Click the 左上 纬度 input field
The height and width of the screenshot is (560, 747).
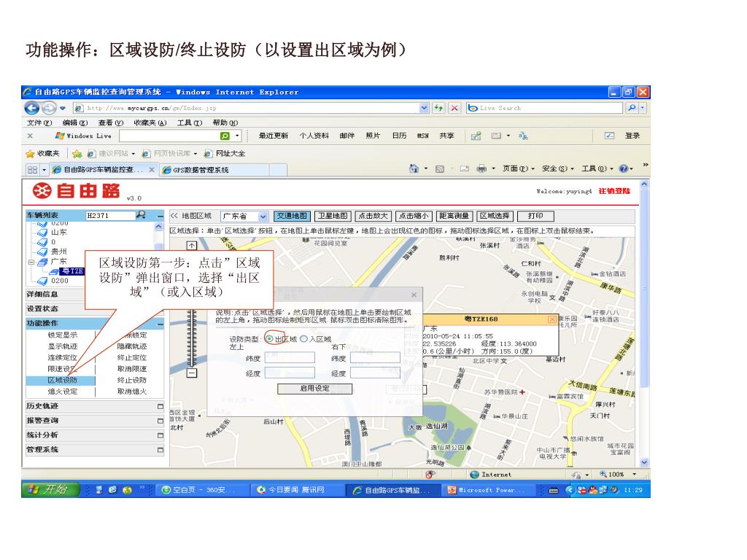click(x=290, y=358)
